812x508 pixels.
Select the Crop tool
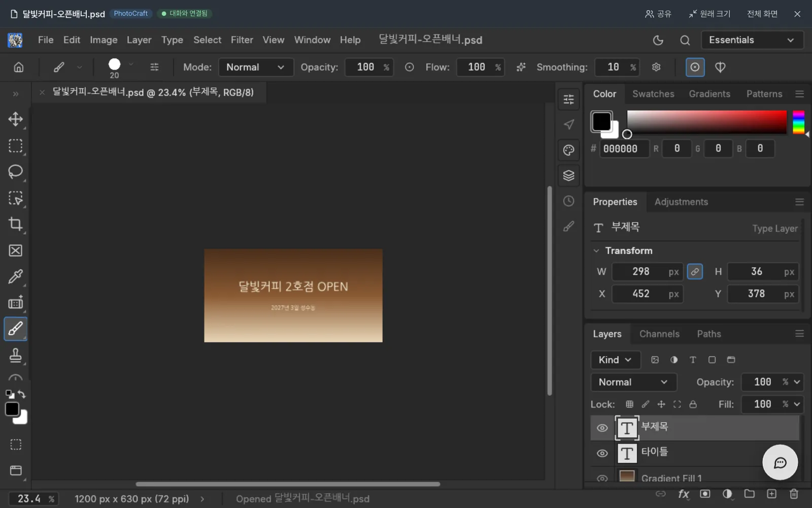[16, 224]
